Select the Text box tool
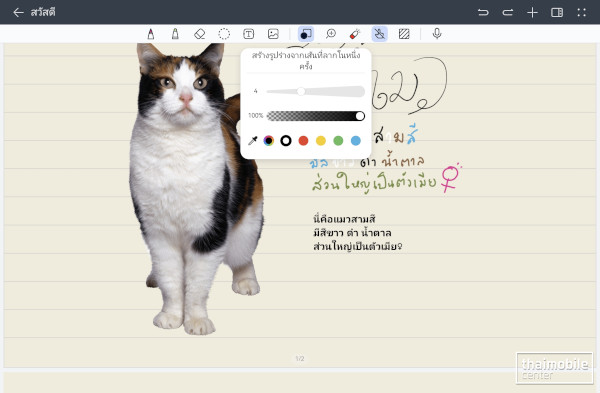 [x=249, y=34]
